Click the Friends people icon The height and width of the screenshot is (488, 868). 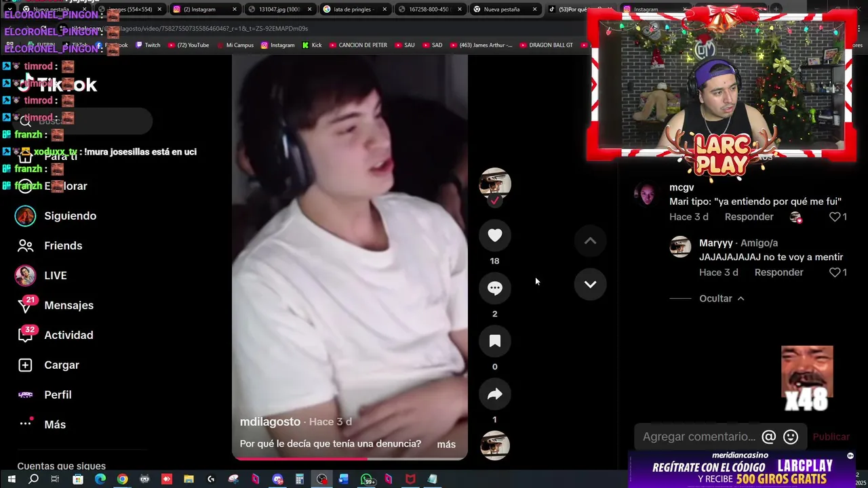click(x=25, y=245)
